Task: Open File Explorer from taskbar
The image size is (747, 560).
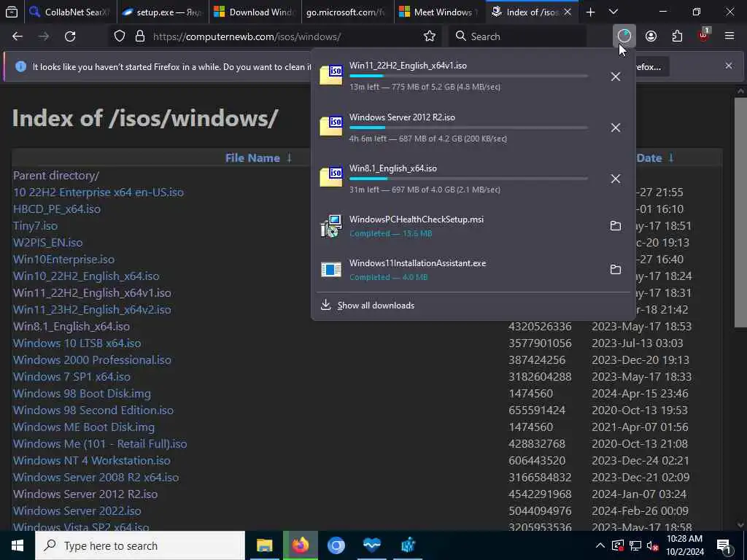Action: [x=264, y=545]
